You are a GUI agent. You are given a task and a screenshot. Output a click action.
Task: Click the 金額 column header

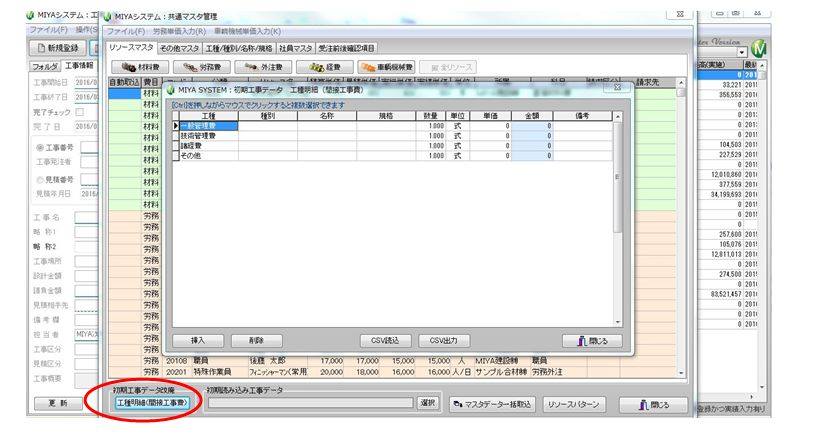tap(532, 116)
